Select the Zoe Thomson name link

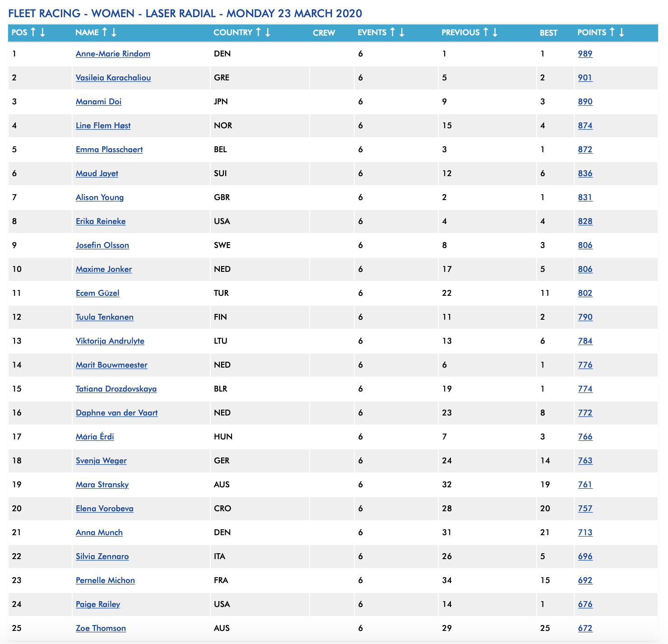click(101, 628)
